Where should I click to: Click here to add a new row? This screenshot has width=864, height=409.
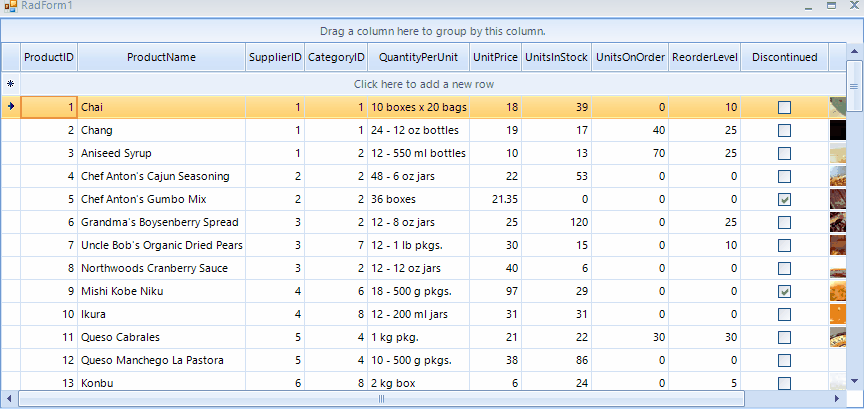[x=424, y=84]
